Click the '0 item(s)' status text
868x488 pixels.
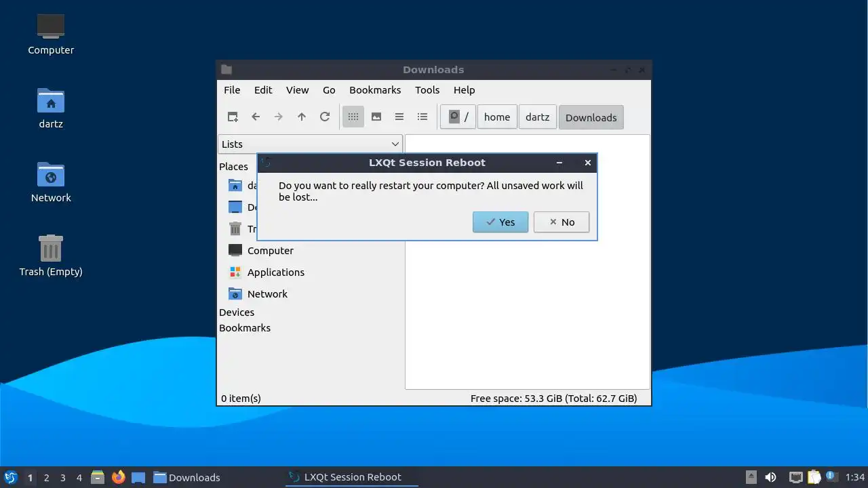[241, 399]
